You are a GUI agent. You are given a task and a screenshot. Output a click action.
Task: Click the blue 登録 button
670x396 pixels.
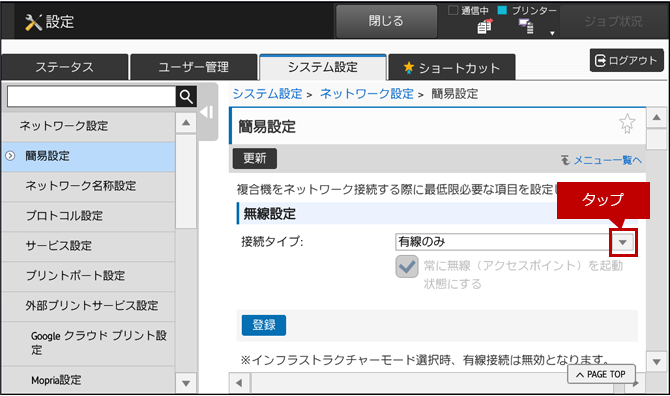264,325
